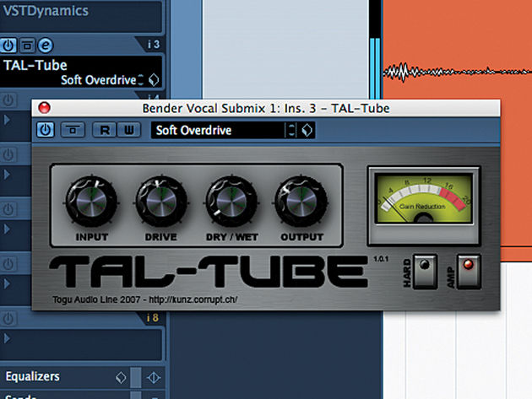Close the TAL-Tube plugin window
532x399 pixels.
pyautogui.click(x=45, y=108)
